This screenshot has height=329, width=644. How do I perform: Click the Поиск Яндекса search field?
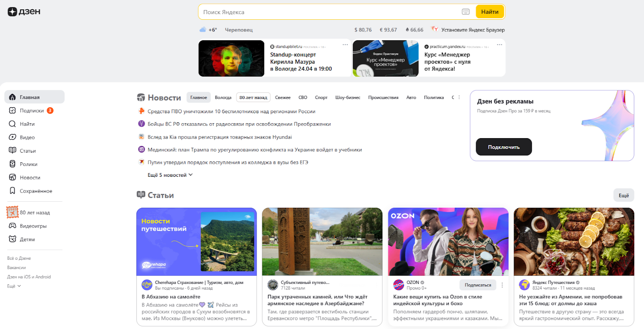[x=330, y=12]
